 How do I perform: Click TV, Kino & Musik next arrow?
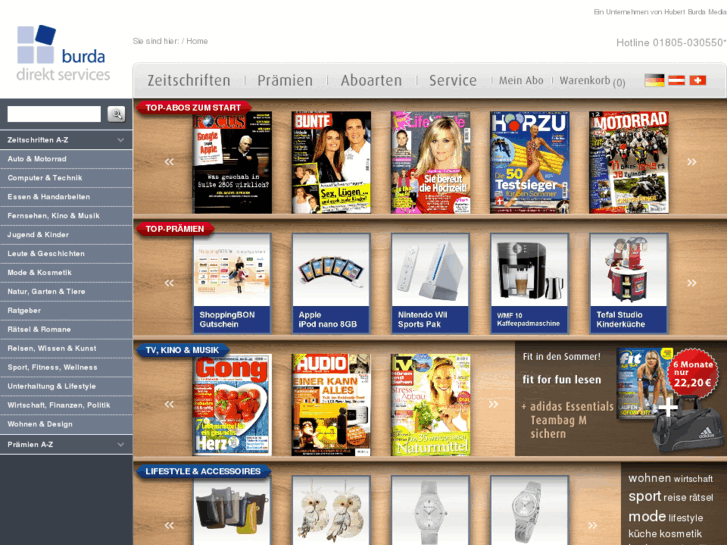(493, 404)
